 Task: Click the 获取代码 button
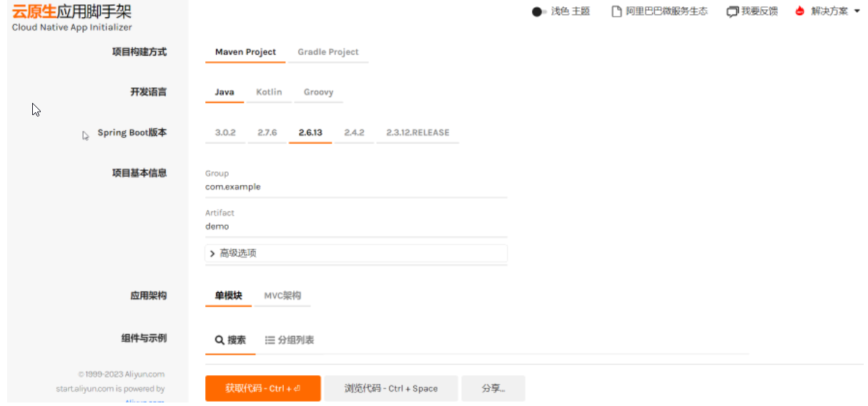263,388
